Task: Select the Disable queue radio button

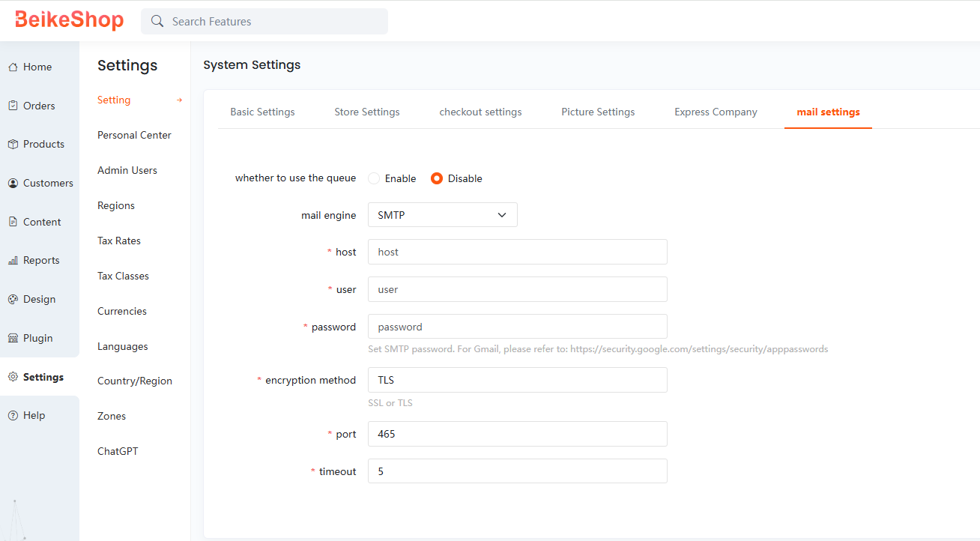Action: pyautogui.click(x=437, y=178)
